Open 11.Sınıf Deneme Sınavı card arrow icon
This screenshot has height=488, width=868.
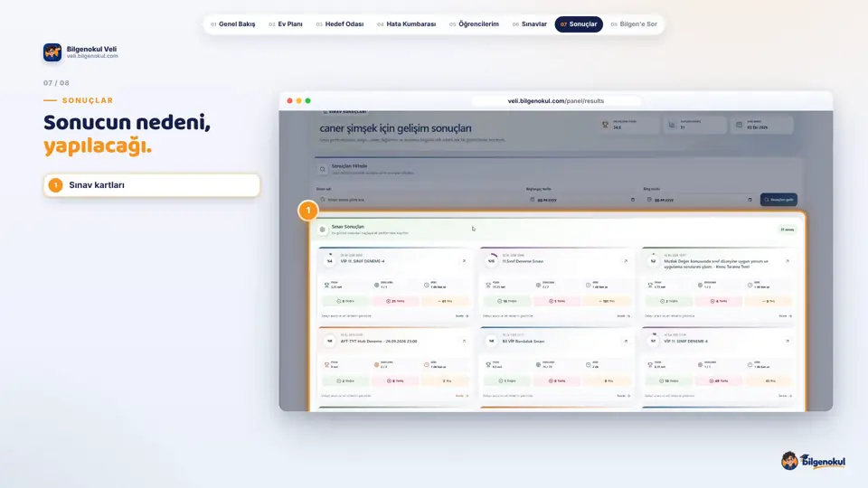tap(626, 261)
